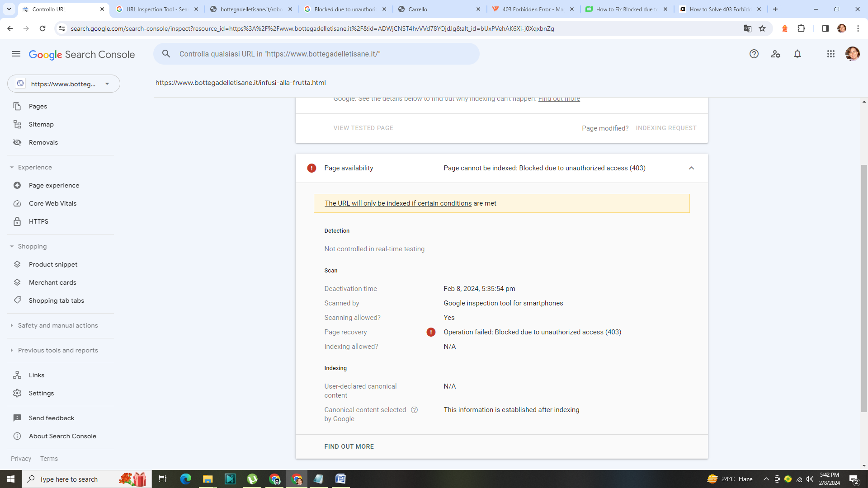Image resolution: width=868 pixels, height=488 pixels.
Task: Click the page vertical scrollbar
Action: (864, 289)
